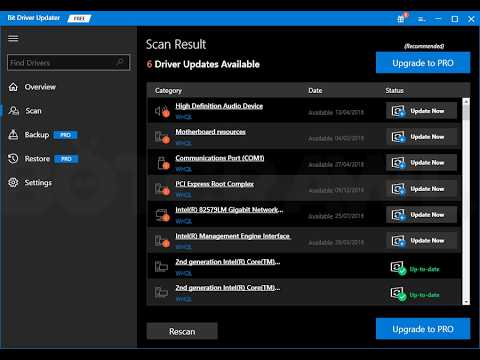The width and height of the screenshot is (480, 360).
Task: Update PCI Express Root Complex now
Action: point(421,189)
